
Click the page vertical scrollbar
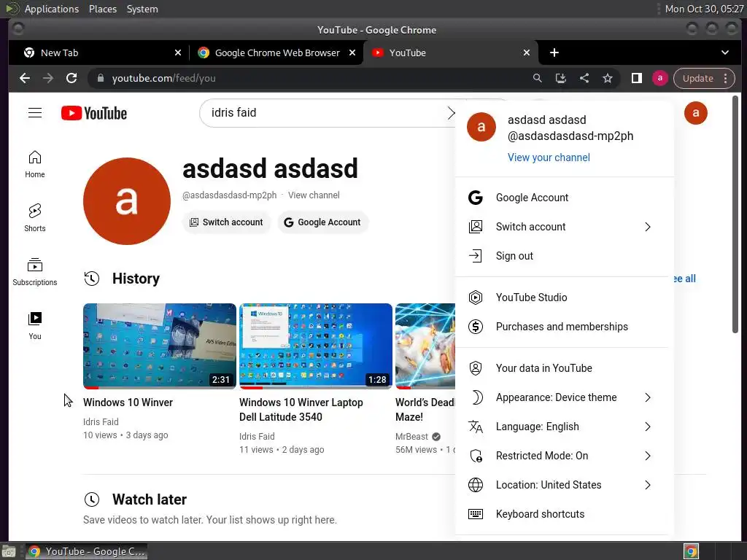735,214
